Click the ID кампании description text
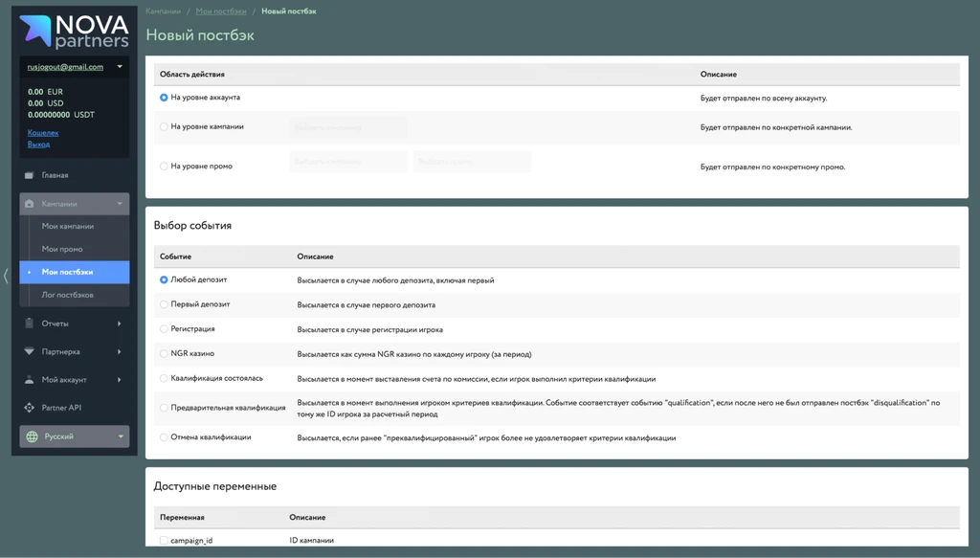This screenshot has height=558, width=980. 311,541
